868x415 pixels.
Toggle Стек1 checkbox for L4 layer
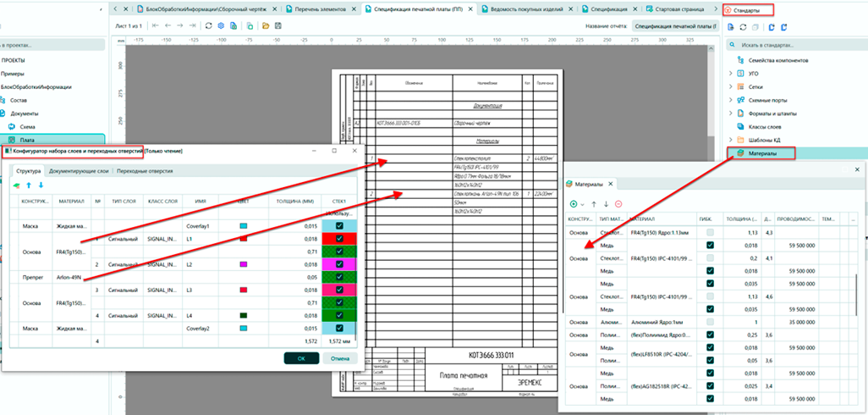339,315
